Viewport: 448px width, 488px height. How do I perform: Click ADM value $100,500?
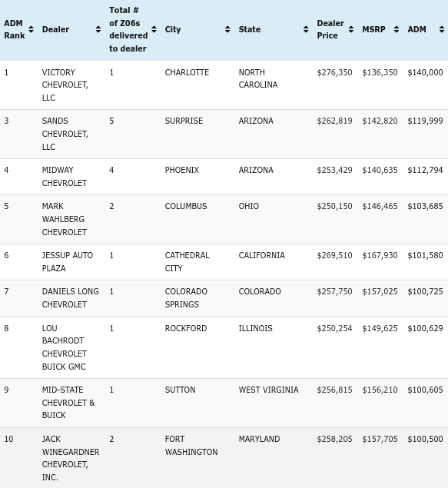pos(425,439)
